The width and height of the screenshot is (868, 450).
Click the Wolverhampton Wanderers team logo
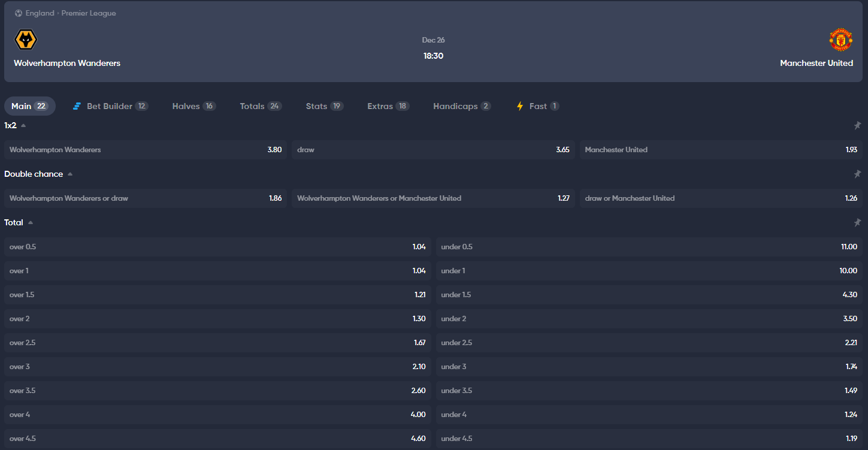(x=26, y=40)
